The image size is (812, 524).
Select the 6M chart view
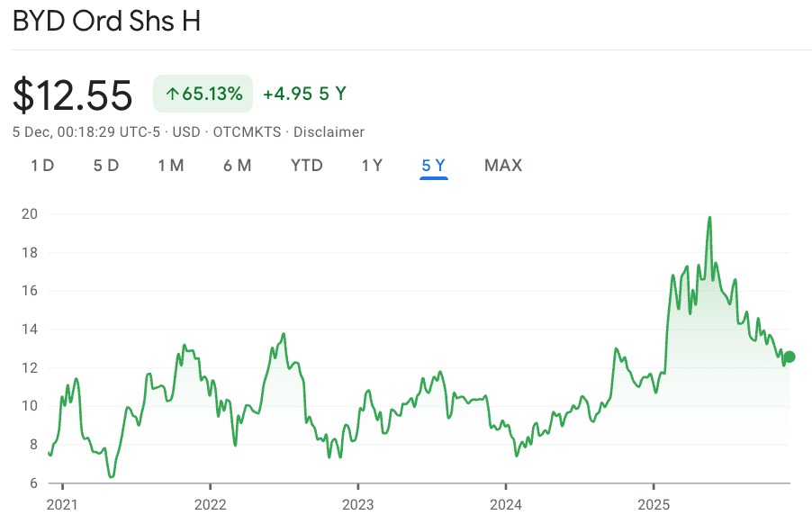click(237, 166)
